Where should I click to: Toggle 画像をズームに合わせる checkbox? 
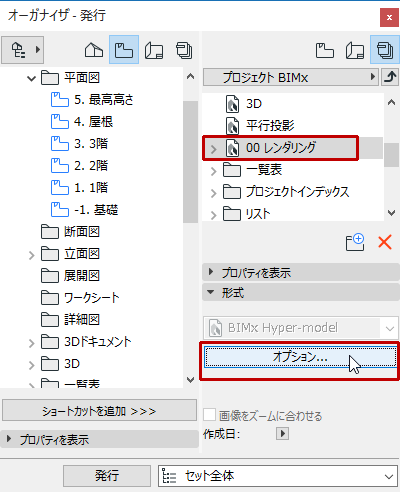pos(209,415)
